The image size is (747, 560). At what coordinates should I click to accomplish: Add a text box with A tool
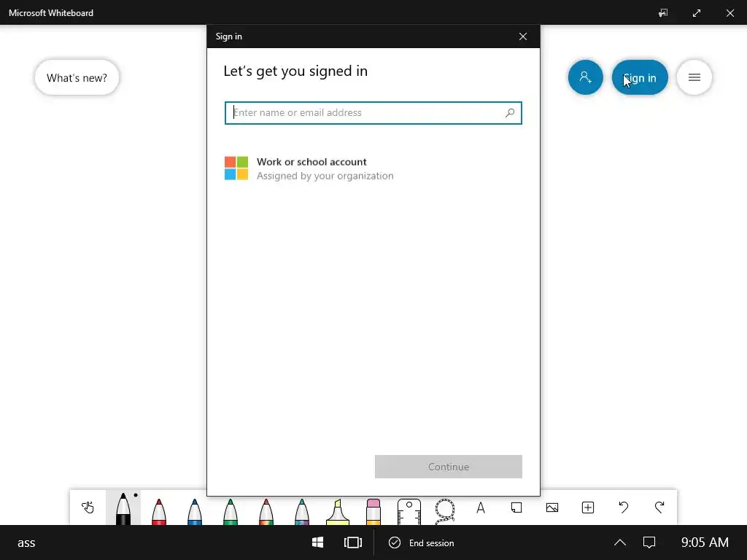[481, 507]
